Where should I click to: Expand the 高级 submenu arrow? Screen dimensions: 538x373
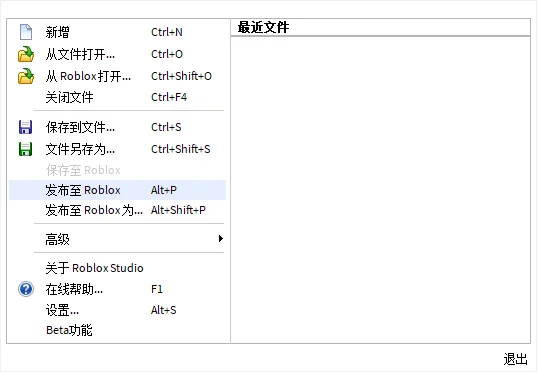pyautogui.click(x=221, y=238)
